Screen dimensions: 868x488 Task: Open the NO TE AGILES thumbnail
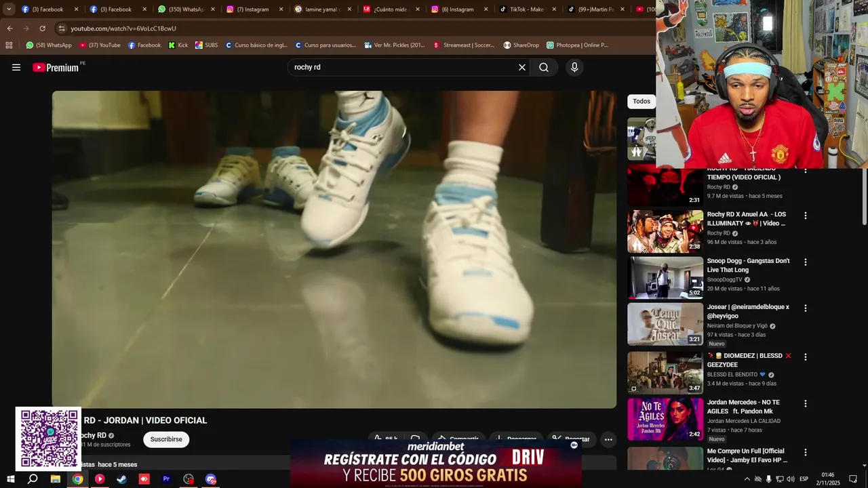pyautogui.click(x=665, y=419)
